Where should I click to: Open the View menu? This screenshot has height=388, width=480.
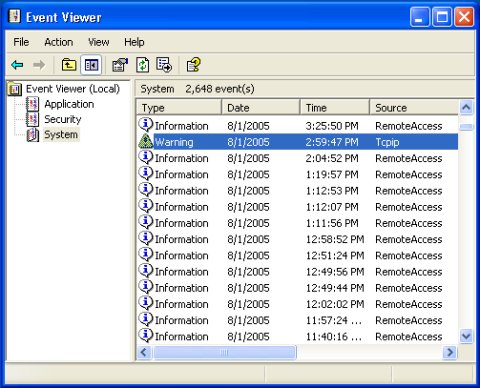(99, 42)
